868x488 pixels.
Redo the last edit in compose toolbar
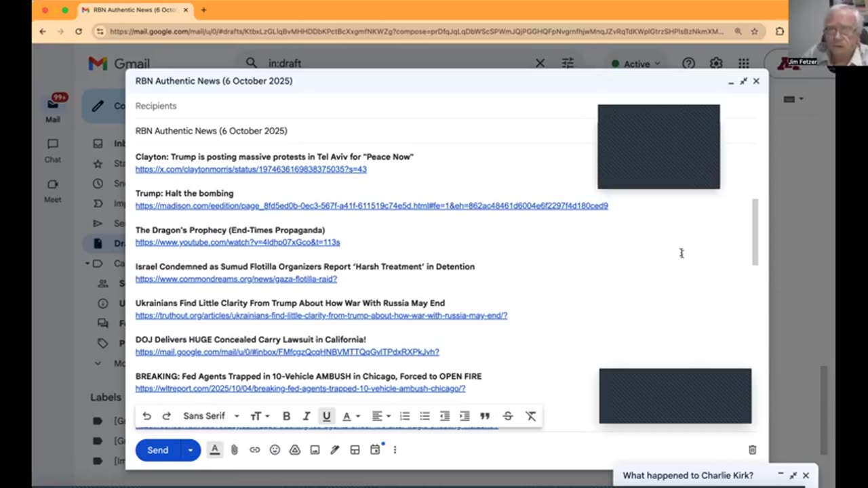pos(166,416)
